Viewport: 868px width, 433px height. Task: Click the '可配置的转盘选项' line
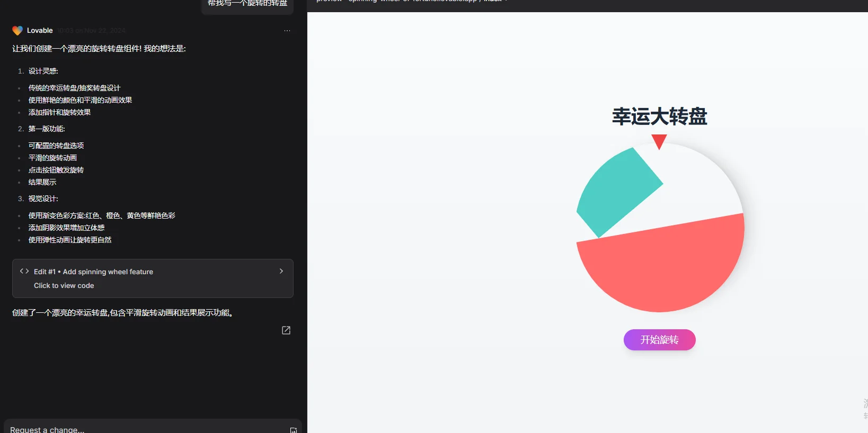point(56,146)
